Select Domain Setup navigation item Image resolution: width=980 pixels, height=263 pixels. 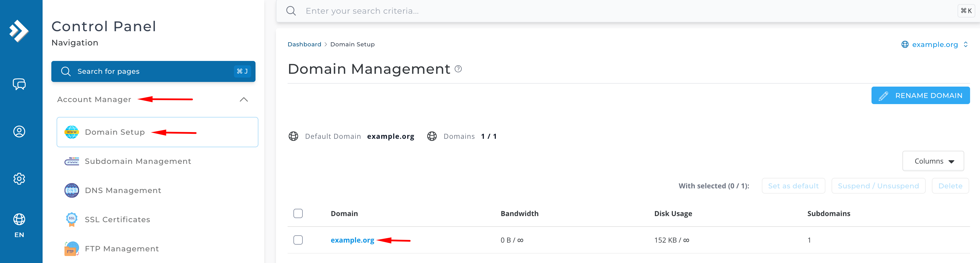(x=115, y=132)
